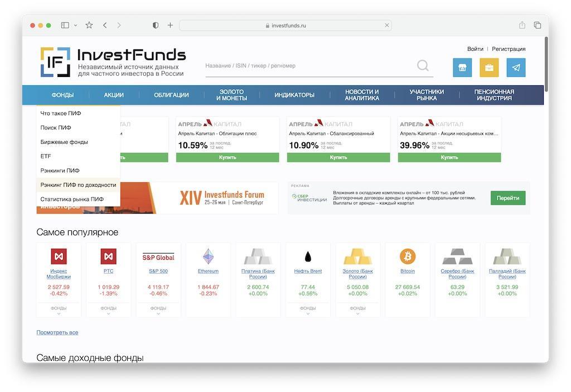This screenshot has height=392, width=571.
Task: Open Биржевые фонды in dropdown menu
Action: pos(64,142)
